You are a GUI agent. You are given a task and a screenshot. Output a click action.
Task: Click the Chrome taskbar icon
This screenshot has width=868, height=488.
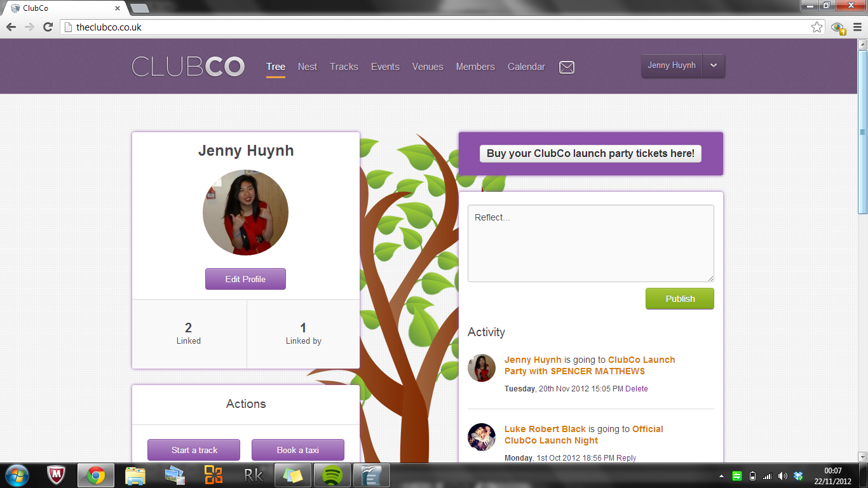click(96, 475)
